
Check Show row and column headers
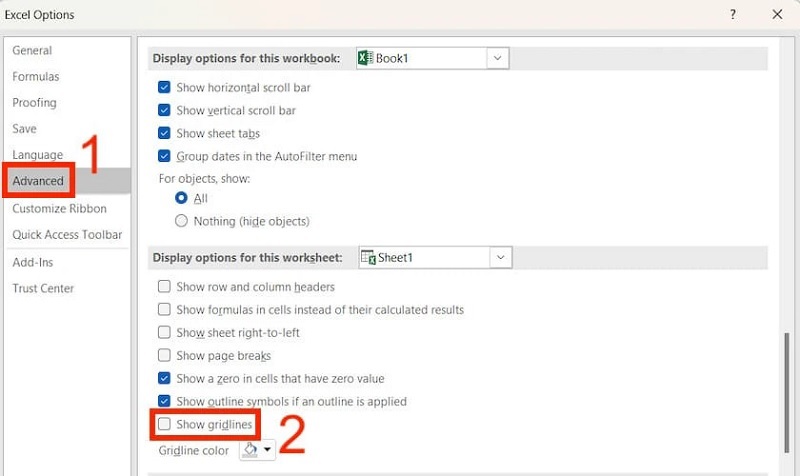pos(164,287)
